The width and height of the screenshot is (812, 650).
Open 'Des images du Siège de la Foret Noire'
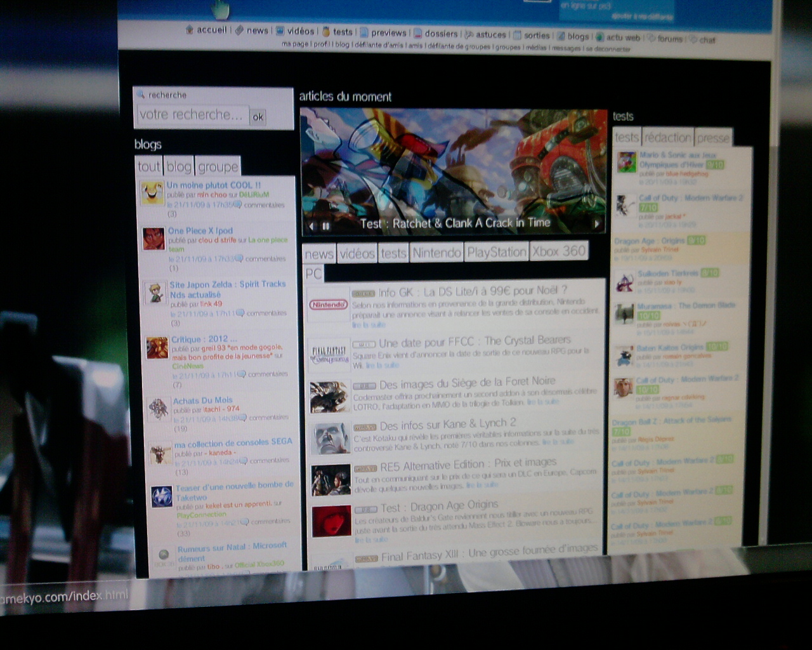[x=468, y=383]
